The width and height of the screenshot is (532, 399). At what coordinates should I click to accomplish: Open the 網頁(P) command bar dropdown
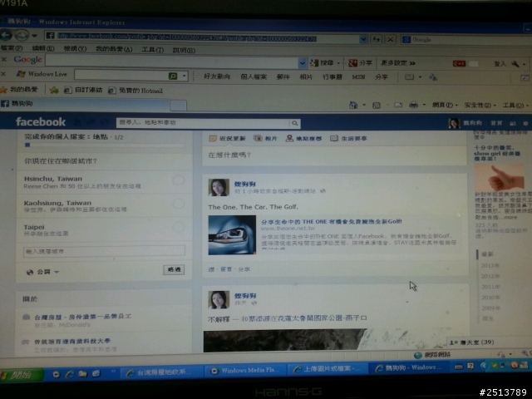445,106
